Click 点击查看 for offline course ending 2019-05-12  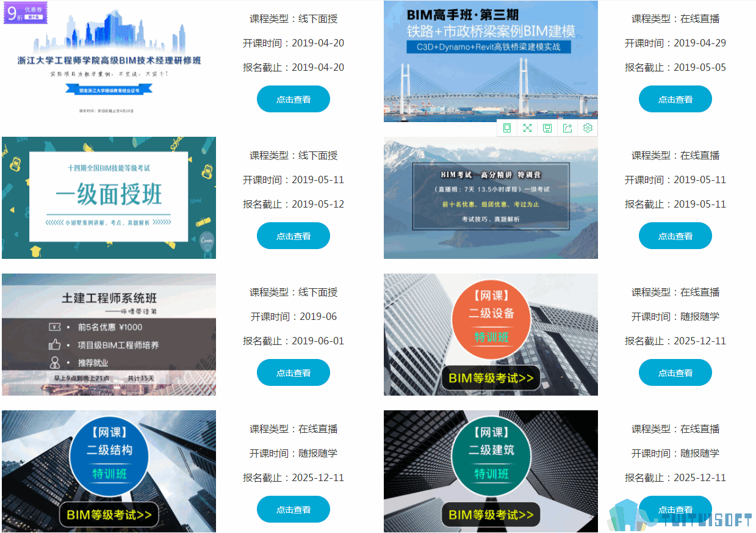click(293, 236)
